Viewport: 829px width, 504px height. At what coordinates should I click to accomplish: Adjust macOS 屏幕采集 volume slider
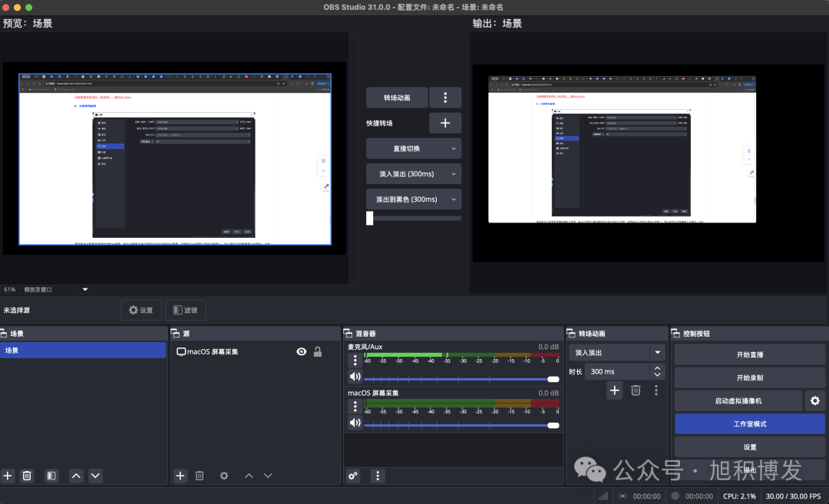point(461,425)
